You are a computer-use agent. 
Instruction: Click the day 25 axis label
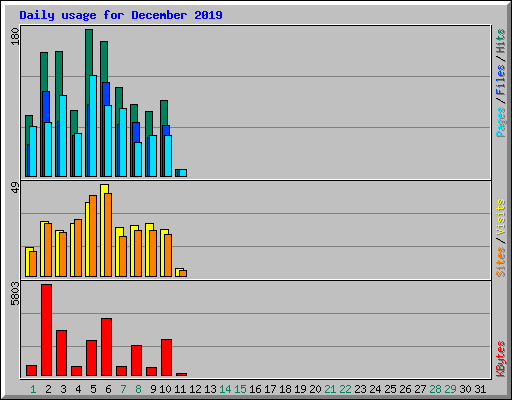(390, 389)
